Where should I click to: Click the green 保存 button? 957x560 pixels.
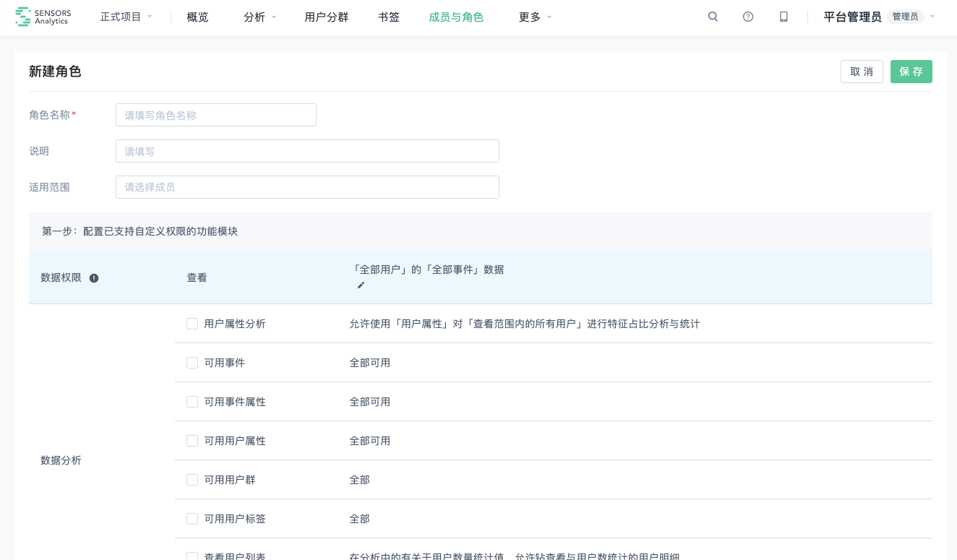(911, 72)
